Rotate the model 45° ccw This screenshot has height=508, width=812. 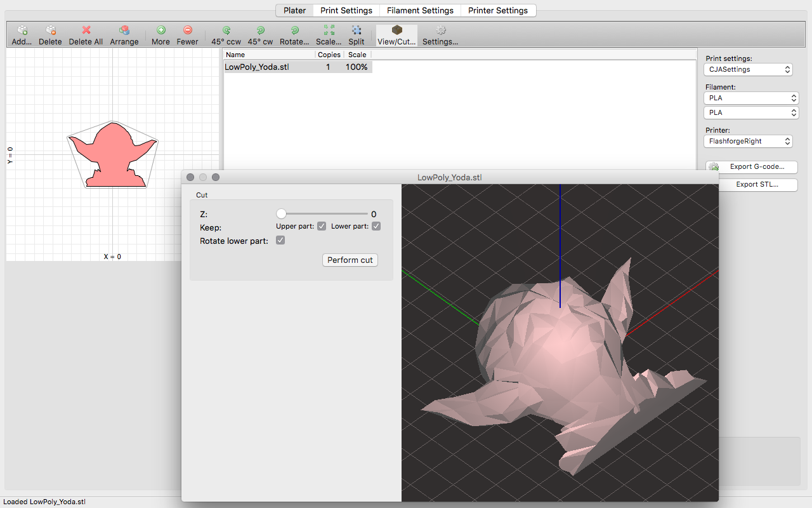[225, 35]
